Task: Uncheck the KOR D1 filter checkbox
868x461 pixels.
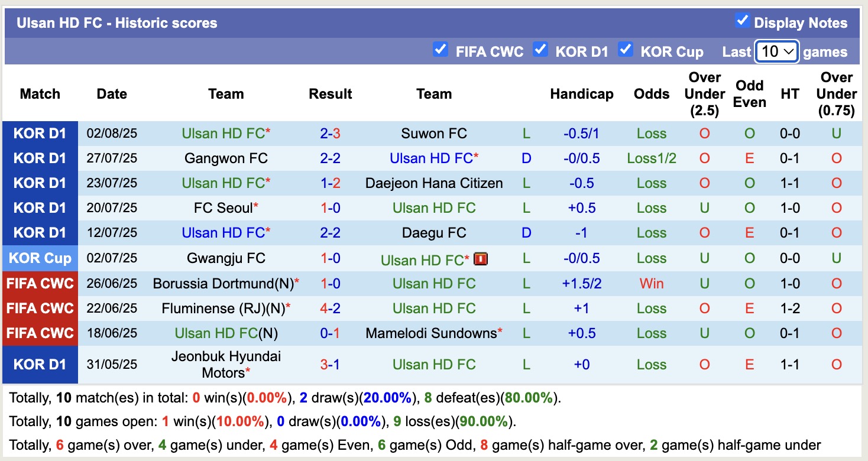Action: click(x=540, y=49)
